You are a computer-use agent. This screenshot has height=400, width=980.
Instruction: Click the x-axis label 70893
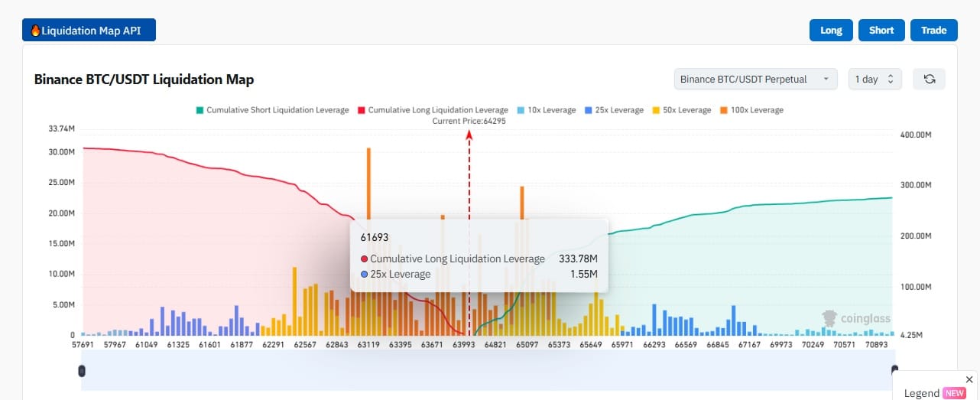pos(875,345)
